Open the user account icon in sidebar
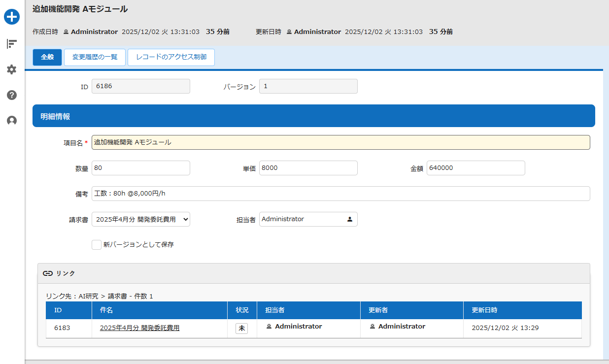This screenshot has width=609, height=364. (12, 121)
